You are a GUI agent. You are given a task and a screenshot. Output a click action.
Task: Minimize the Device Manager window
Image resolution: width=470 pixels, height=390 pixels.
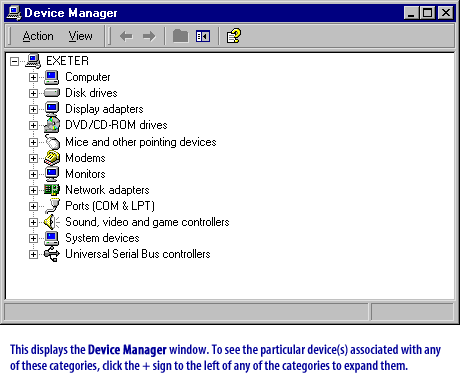411,13
